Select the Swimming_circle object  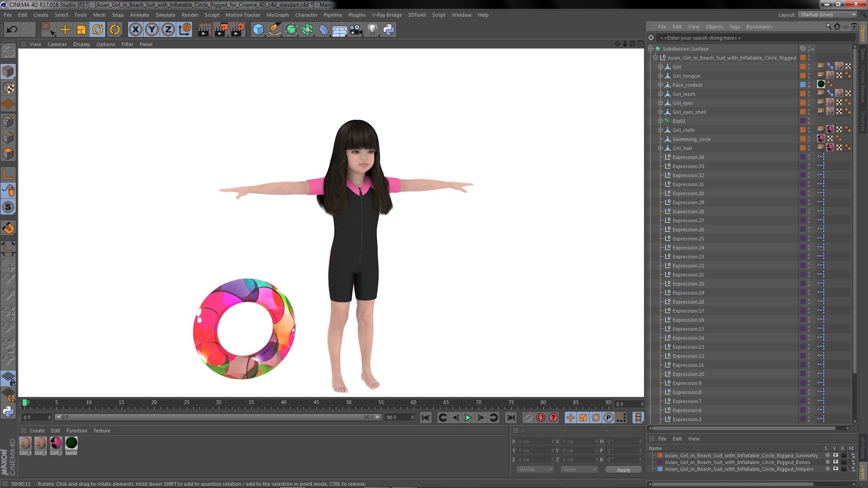pyautogui.click(x=691, y=139)
